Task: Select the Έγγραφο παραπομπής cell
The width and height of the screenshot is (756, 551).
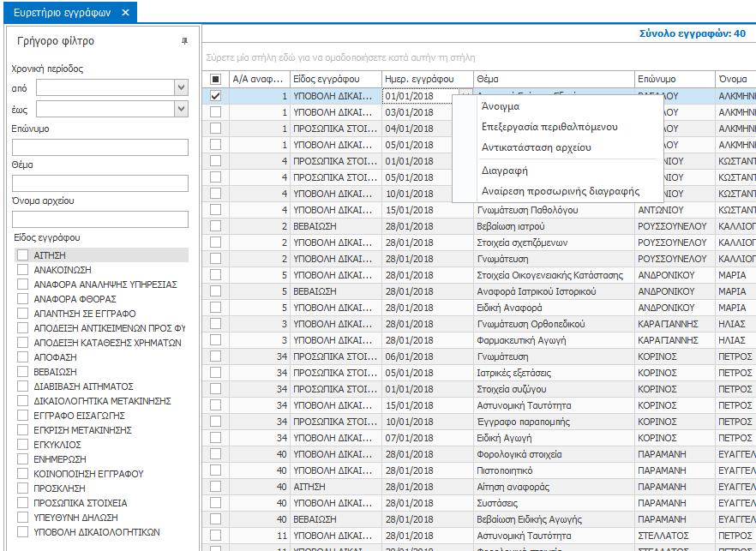Action: 554,422
